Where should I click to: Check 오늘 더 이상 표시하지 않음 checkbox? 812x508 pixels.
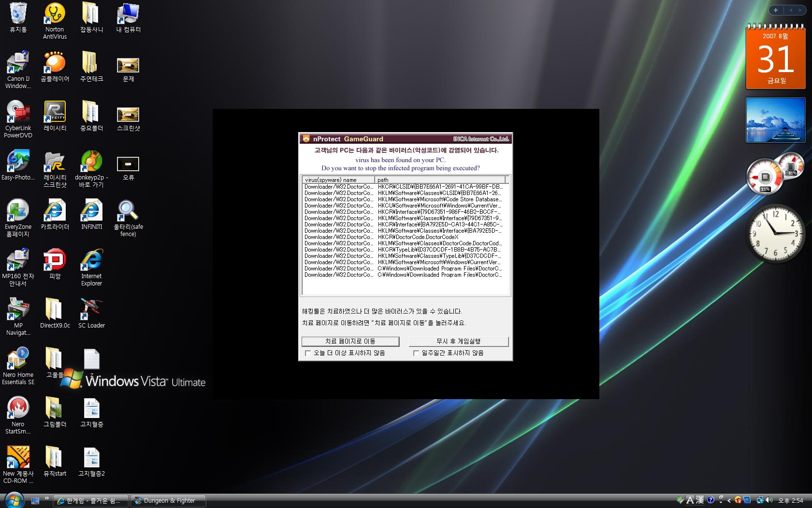point(308,353)
